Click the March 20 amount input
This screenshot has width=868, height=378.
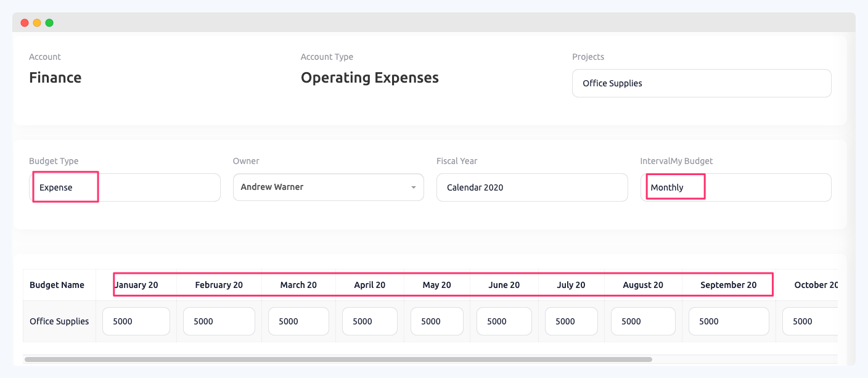coord(298,321)
